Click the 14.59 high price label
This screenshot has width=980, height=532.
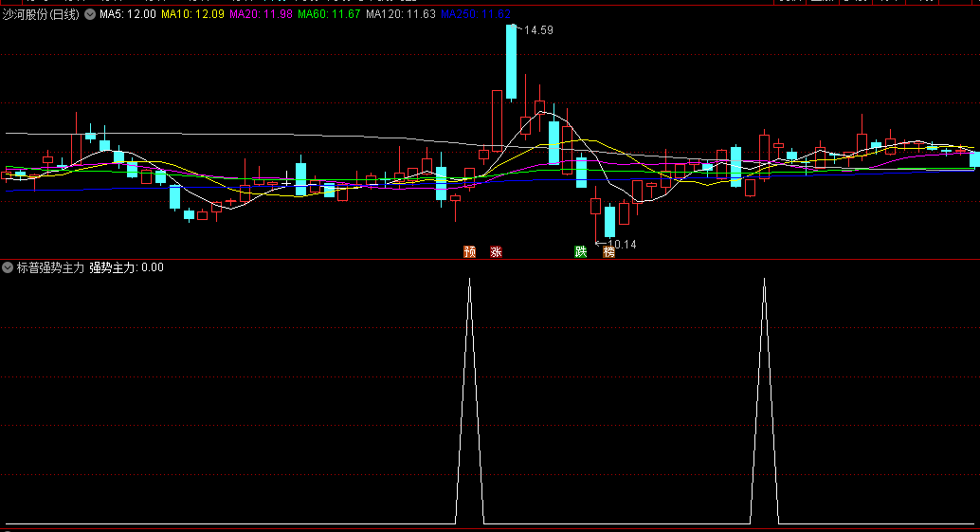538,30
